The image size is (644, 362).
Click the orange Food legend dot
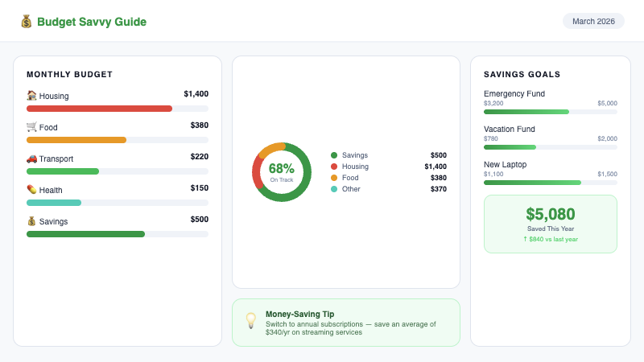(x=334, y=178)
